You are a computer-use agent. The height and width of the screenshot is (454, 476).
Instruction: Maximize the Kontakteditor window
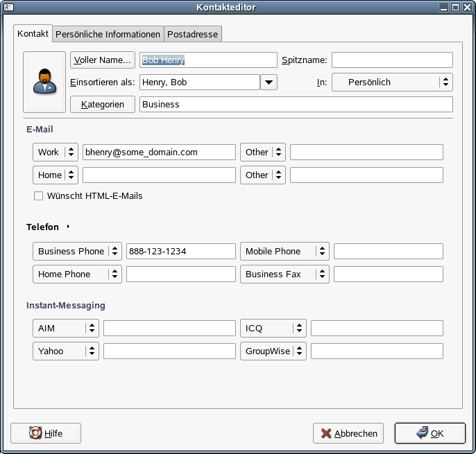point(455,8)
